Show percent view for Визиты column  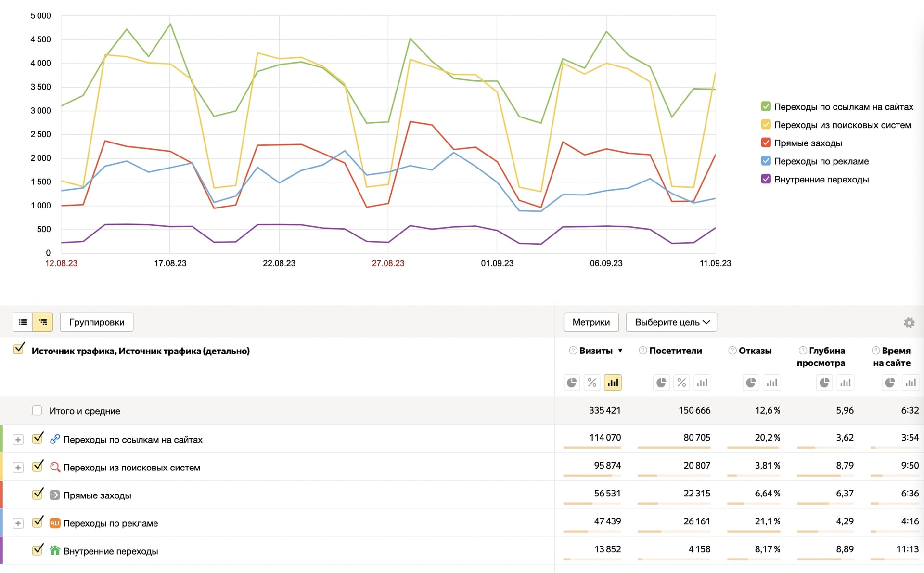[592, 383]
